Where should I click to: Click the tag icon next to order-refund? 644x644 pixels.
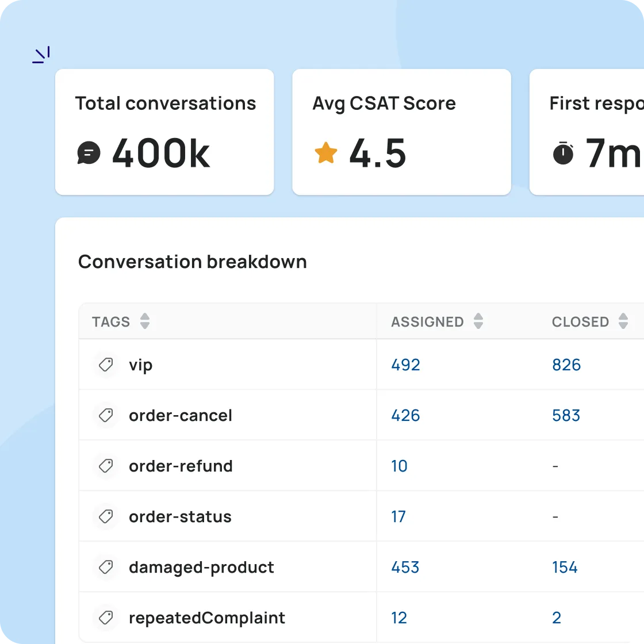(106, 466)
